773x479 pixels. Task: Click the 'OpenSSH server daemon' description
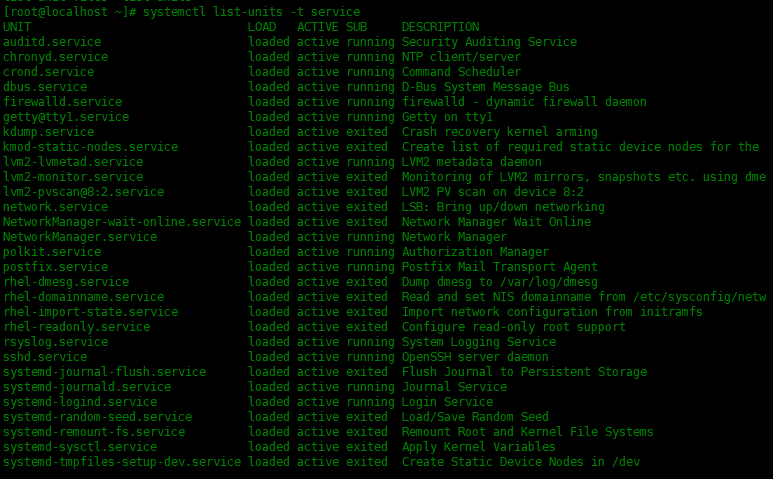click(x=475, y=357)
